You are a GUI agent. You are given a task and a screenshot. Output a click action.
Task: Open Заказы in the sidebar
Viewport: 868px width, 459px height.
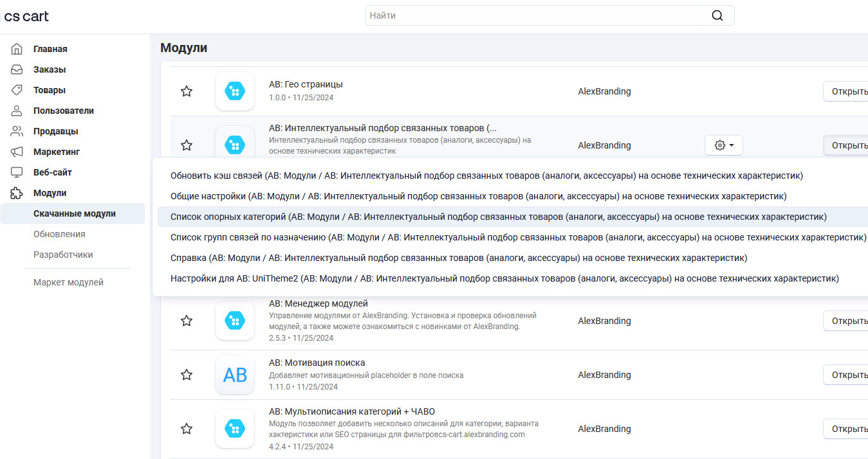pos(50,69)
